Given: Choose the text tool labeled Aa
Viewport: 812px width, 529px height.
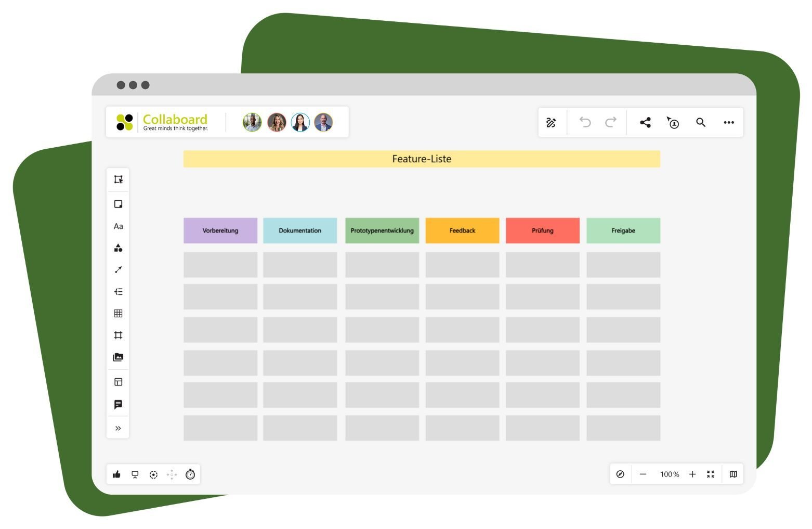Looking at the screenshot, I should coord(118,226).
